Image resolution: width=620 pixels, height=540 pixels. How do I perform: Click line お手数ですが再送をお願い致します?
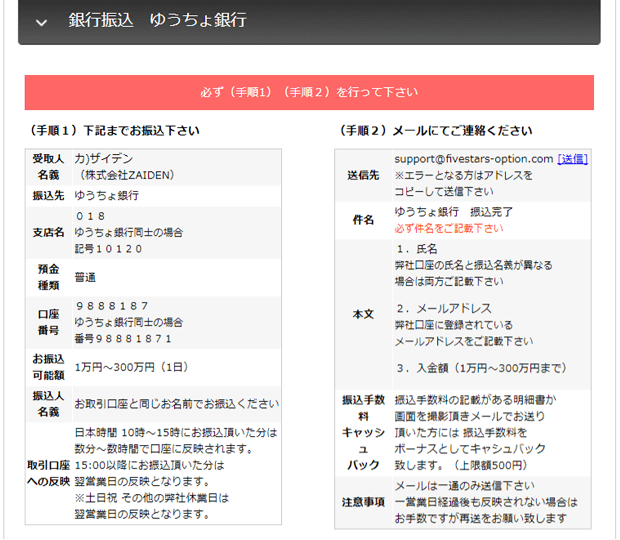(x=480, y=518)
